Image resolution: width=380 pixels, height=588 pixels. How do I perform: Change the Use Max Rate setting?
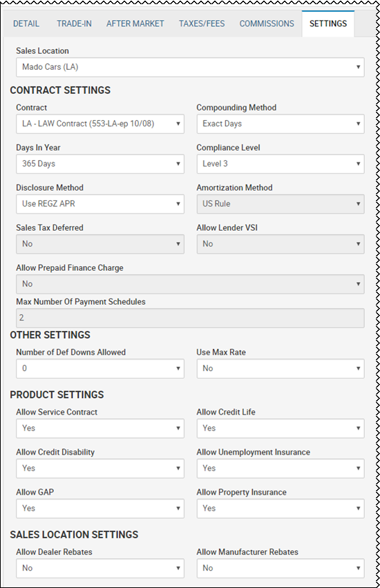tap(281, 369)
